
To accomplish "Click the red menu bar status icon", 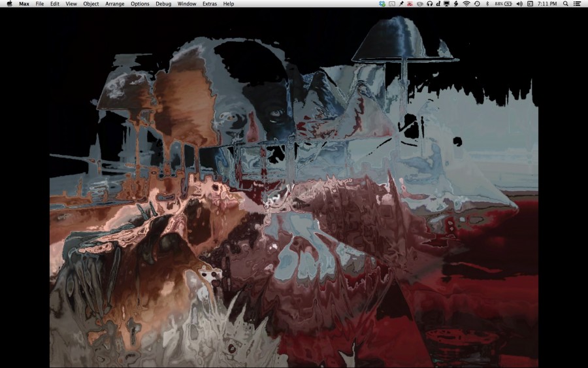I will (410, 4).
